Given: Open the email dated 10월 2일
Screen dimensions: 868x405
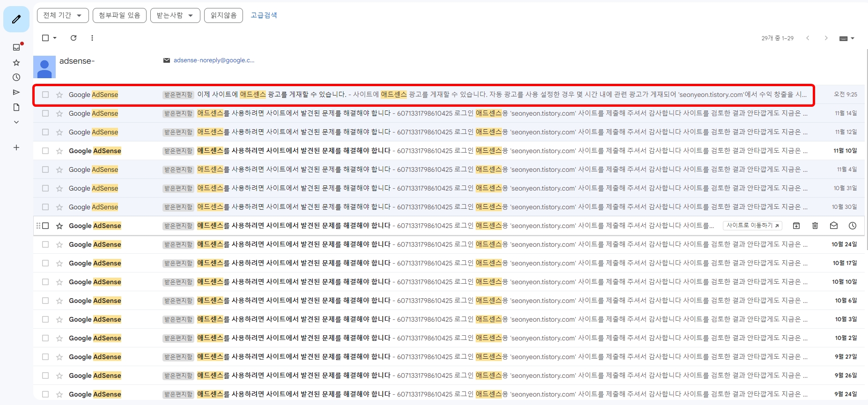Looking at the screenshot, I should coord(449,338).
